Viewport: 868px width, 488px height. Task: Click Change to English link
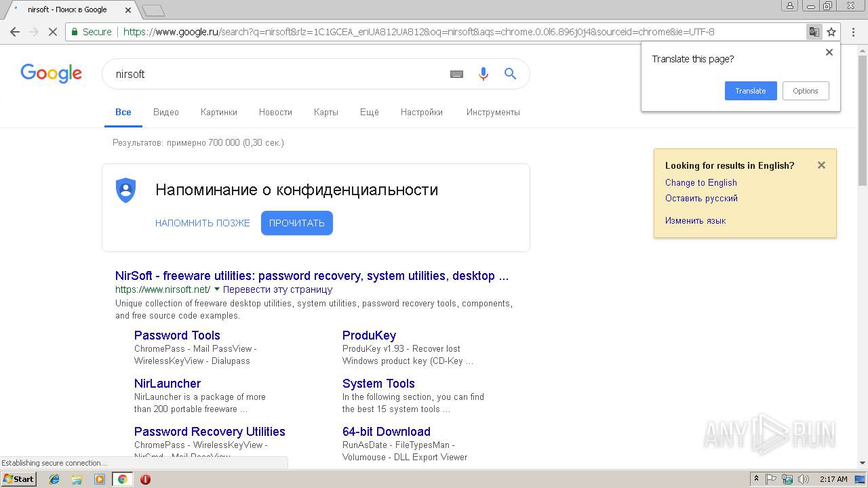[701, 182]
